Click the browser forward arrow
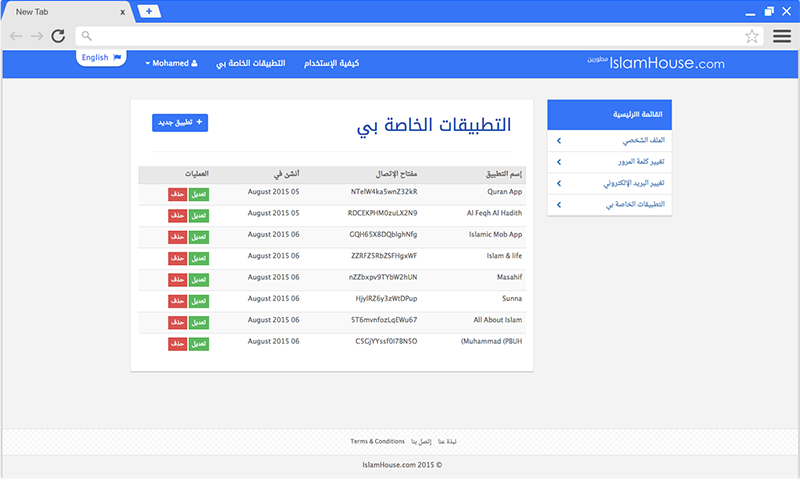Viewport: 800px width, 480px height. (x=36, y=36)
